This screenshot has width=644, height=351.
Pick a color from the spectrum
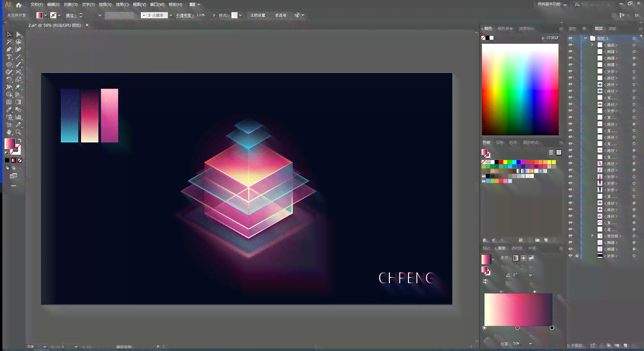click(520, 90)
